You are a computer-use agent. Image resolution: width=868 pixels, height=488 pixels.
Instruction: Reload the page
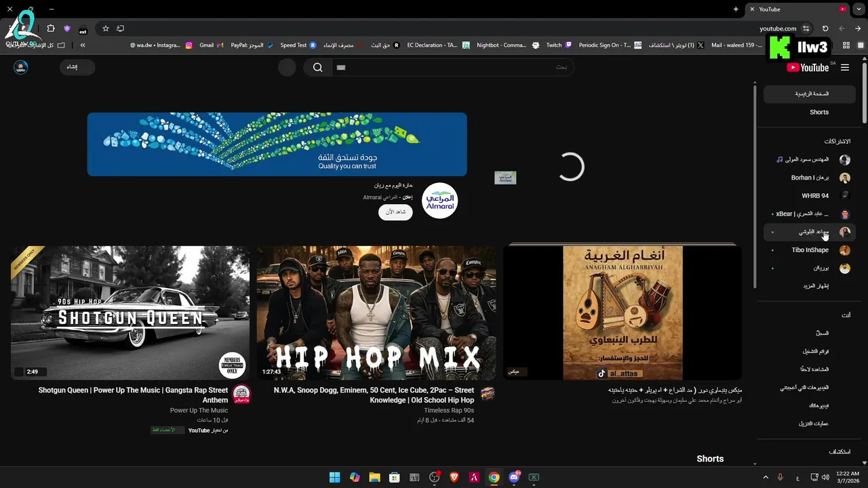825,28
